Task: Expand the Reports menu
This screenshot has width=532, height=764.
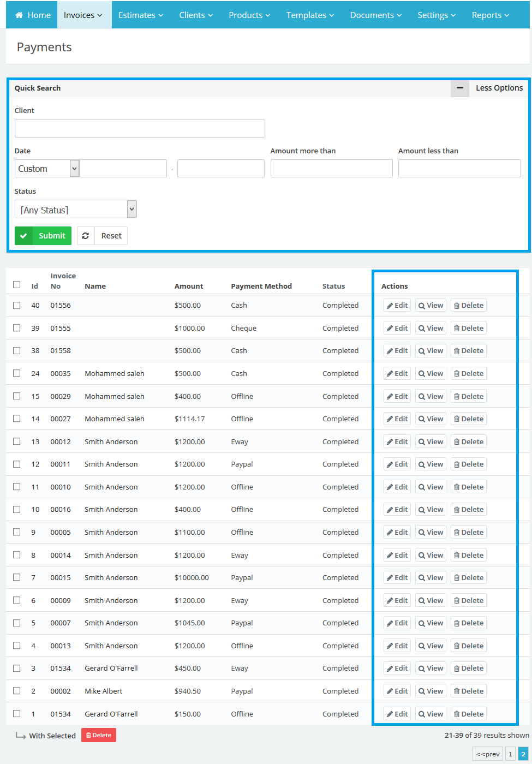Action: pos(490,15)
